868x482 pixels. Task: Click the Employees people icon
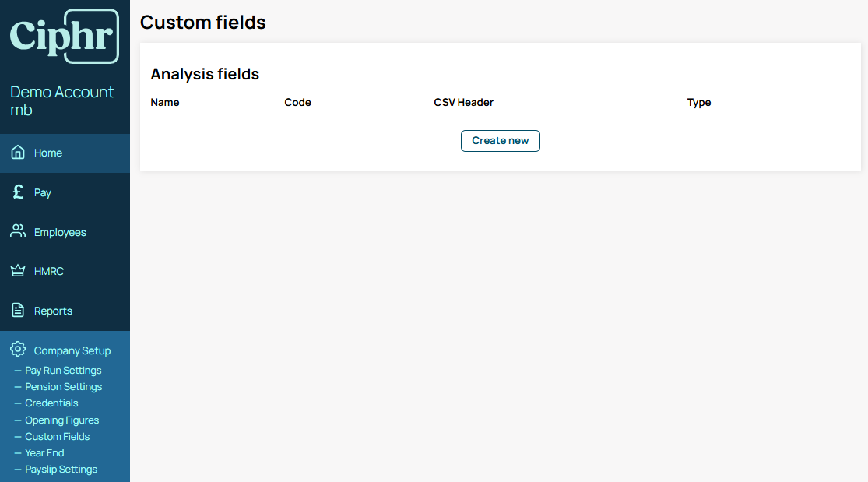click(18, 231)
